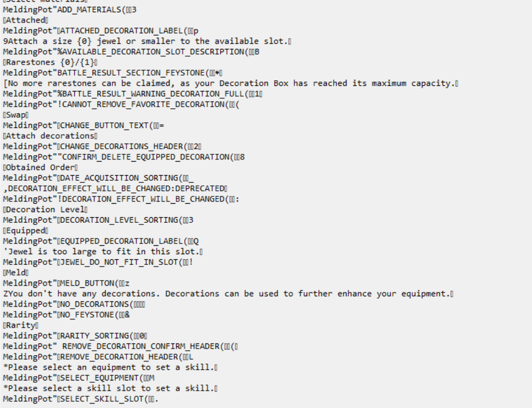Screen dimensions: 532x408
Task: Click the ADD_MATERIALS key line
Action: 70,10
